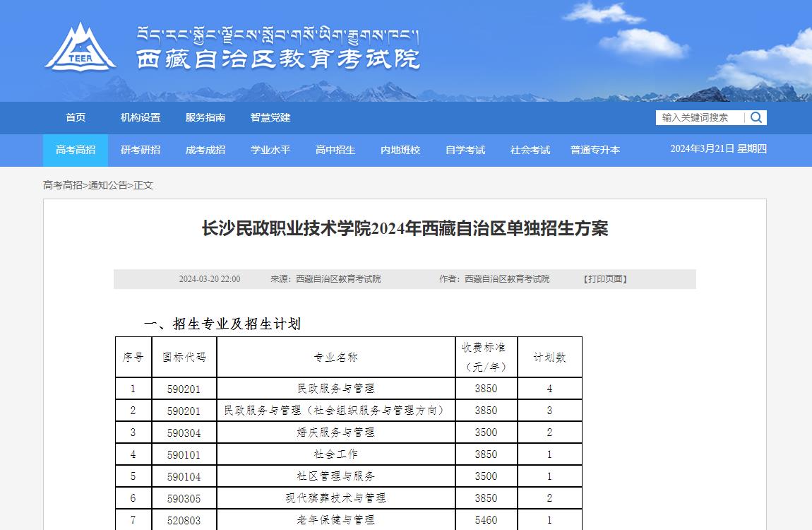Screen dimensions: 812x530
Task: Click the cell 现代殡葬技术与管理
Action: click(x=336, y=498)
